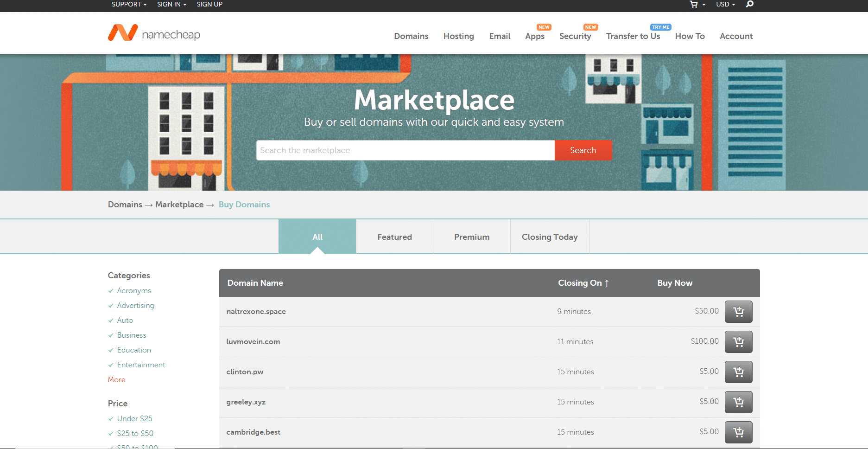Click the Buy Now column header
This screenshot has height=449, width=868.
[x=675, y=283]
